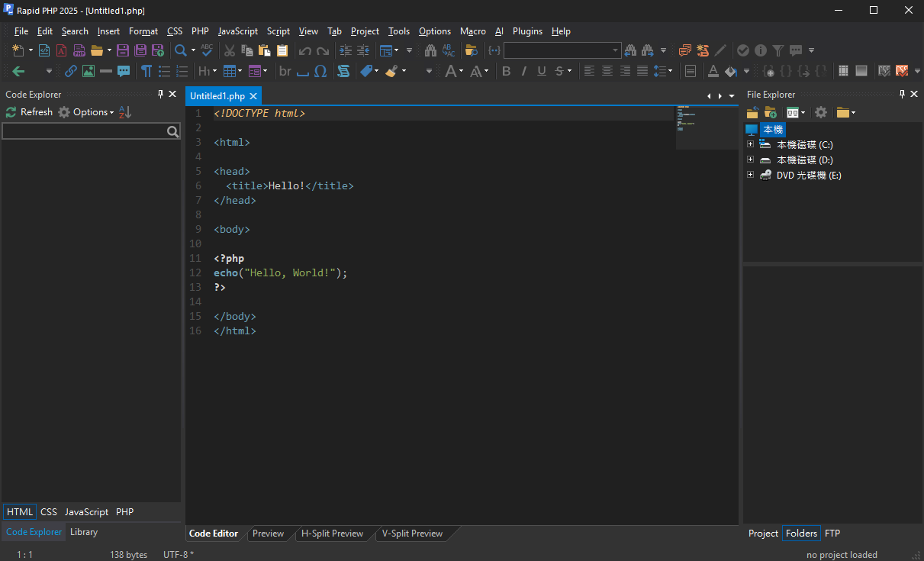
Task: Click the new PHP file icon
Action: click(x=79, y=50)
